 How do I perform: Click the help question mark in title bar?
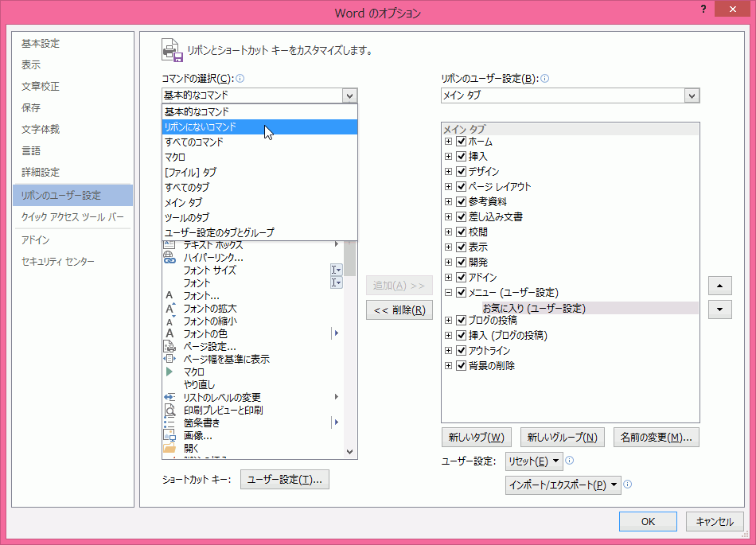click(703, 10)
